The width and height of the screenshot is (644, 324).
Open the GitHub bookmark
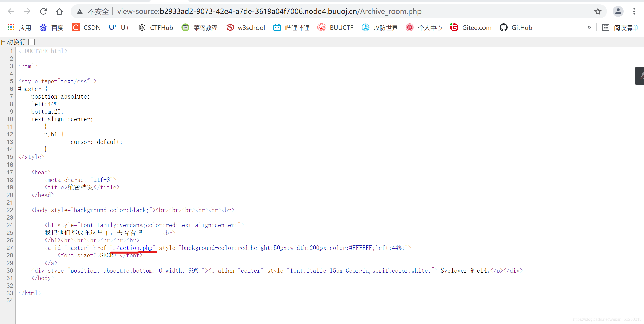(516, 28)
